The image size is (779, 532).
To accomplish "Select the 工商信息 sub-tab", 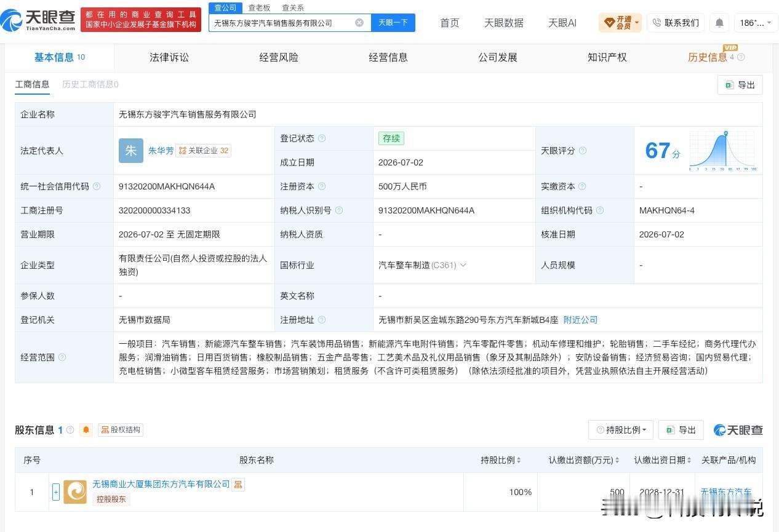I will click(x=32, y=84).
